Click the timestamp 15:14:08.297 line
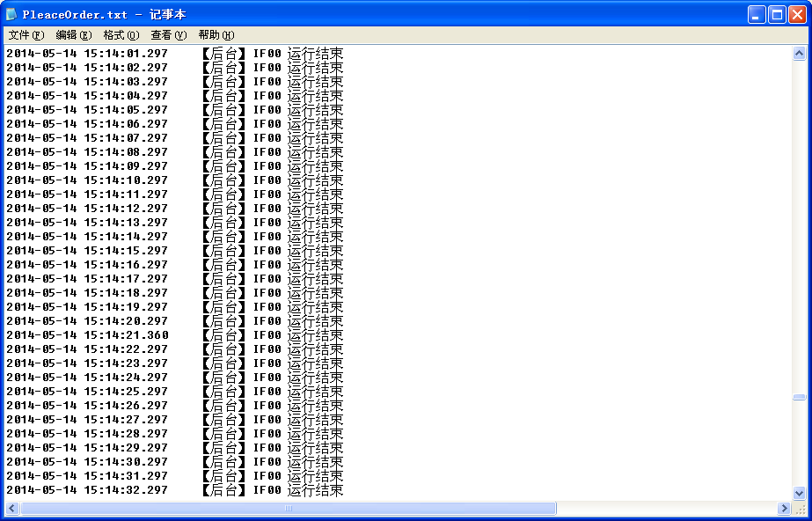 [174, 151]
